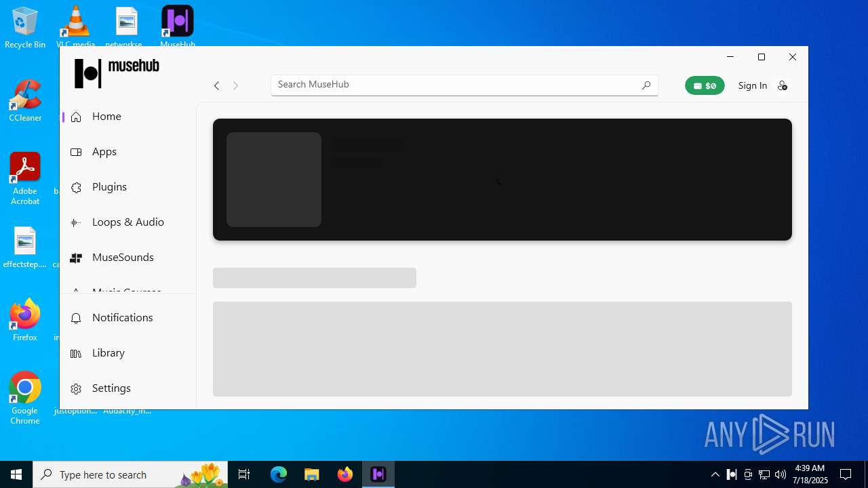Click the musehub logo
The height and width of the screenshot is (488, 868).
pos(117,73)
